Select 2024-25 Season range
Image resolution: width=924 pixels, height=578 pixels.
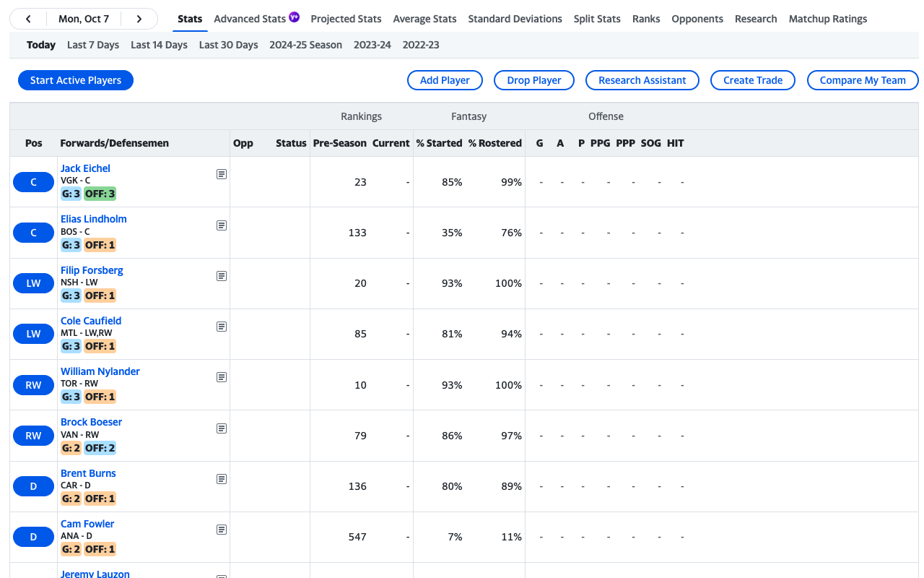tap(305, 45)
